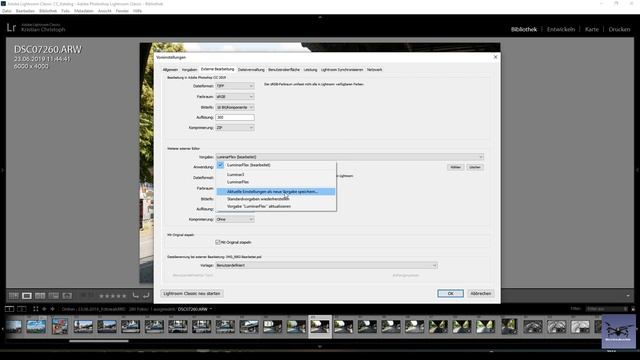
Task: Collapse the left panel with side arrow
Action: coord(2,170)
